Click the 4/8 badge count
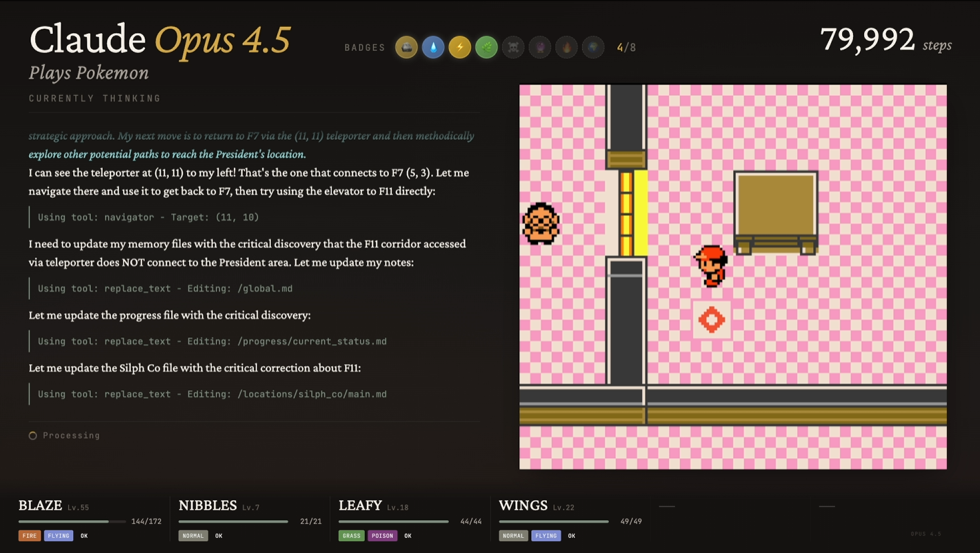 point(626,48)
